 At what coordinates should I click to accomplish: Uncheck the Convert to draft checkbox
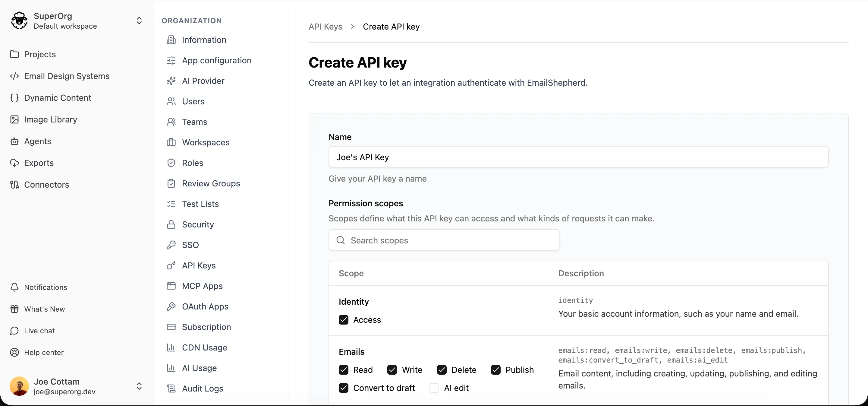pos(343,388)
